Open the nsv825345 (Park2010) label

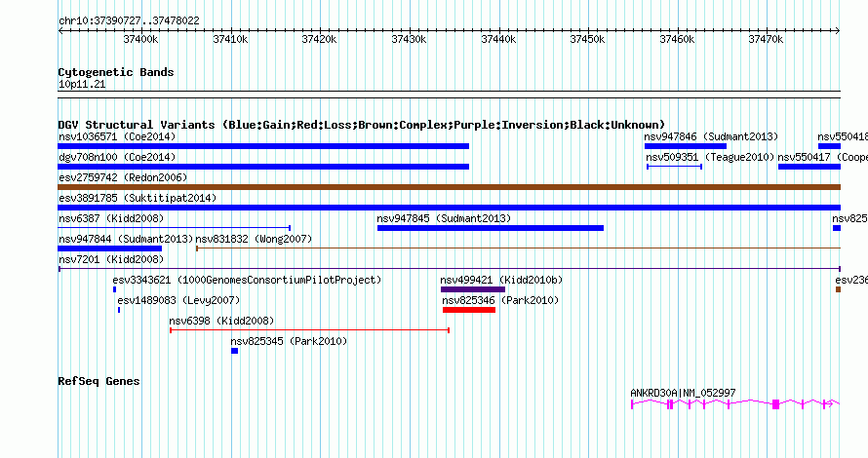pyautogui.click(x=289, y=341)
